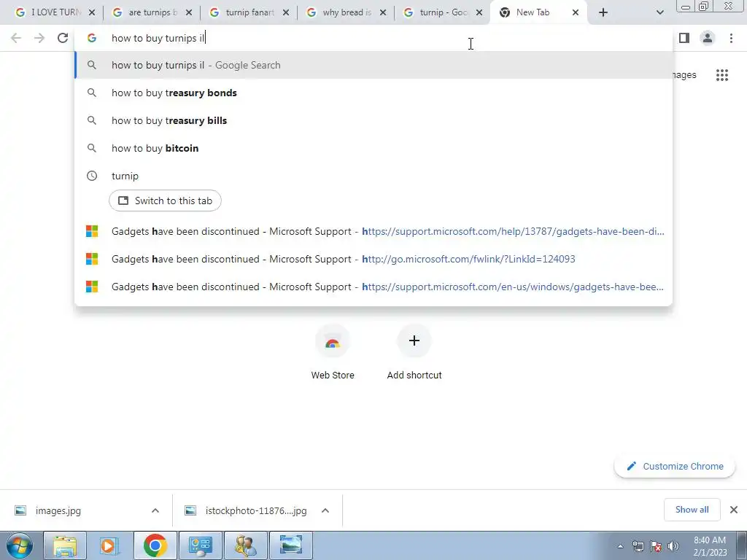
Task: Close the 'are turnips b' tab
Action: coord(189,12)
